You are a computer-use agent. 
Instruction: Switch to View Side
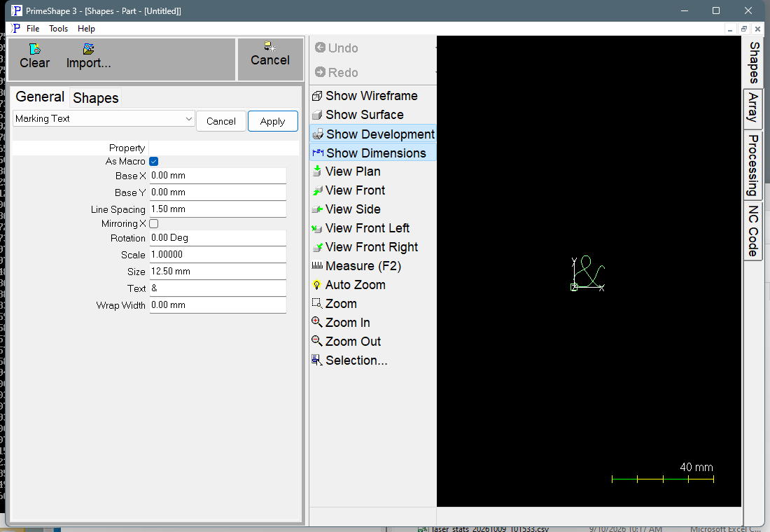click(x=346, y=209)
